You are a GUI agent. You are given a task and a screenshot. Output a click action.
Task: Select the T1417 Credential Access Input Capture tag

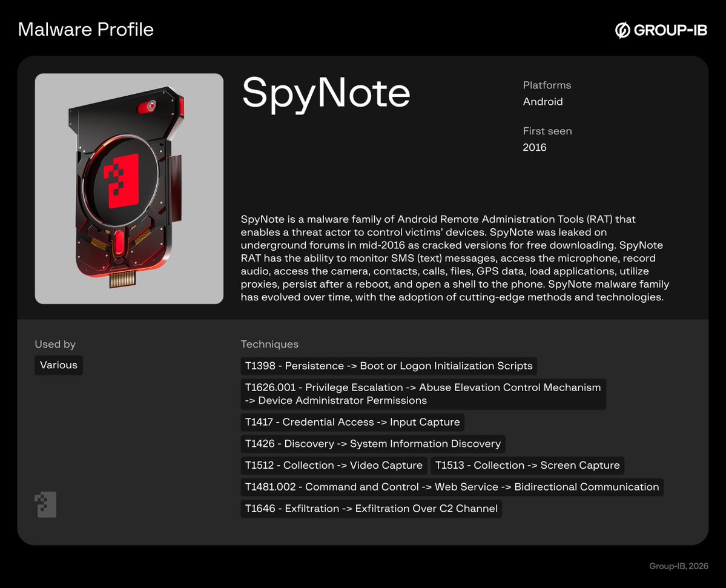pos(352,422)
